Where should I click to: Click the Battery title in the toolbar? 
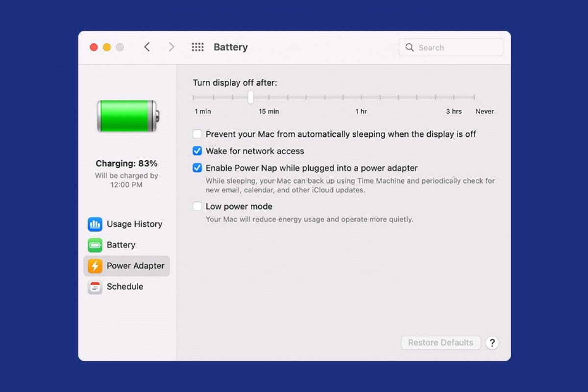click(230, 47)
